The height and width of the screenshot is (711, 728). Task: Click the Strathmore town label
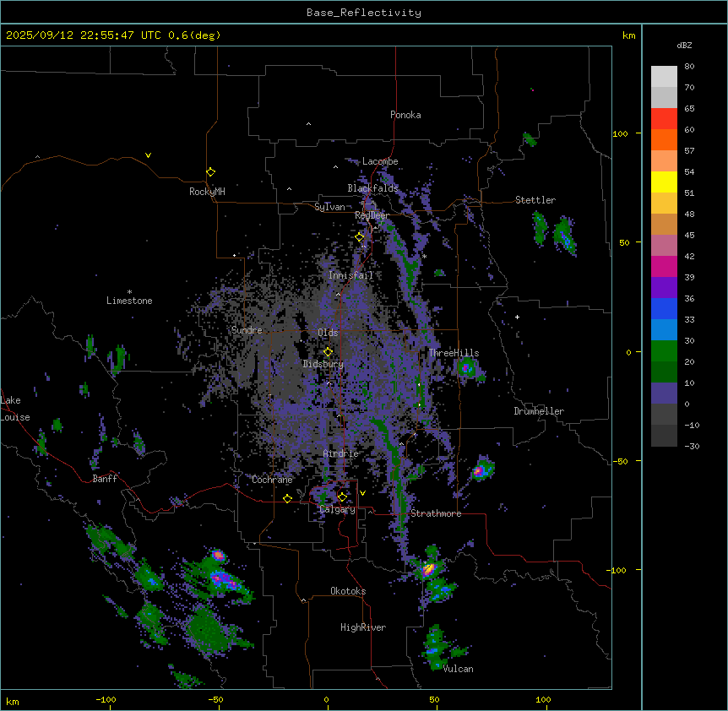tap(436, 513)
